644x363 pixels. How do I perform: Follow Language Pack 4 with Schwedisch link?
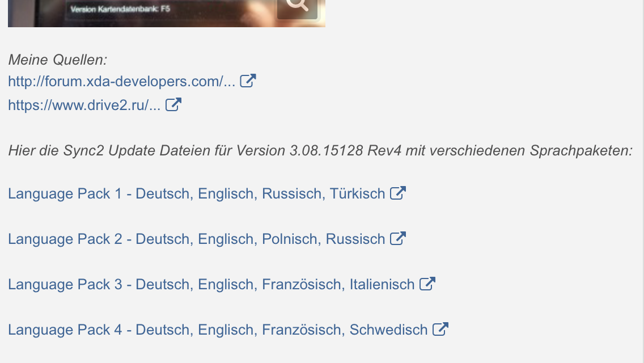coord(218,330)
